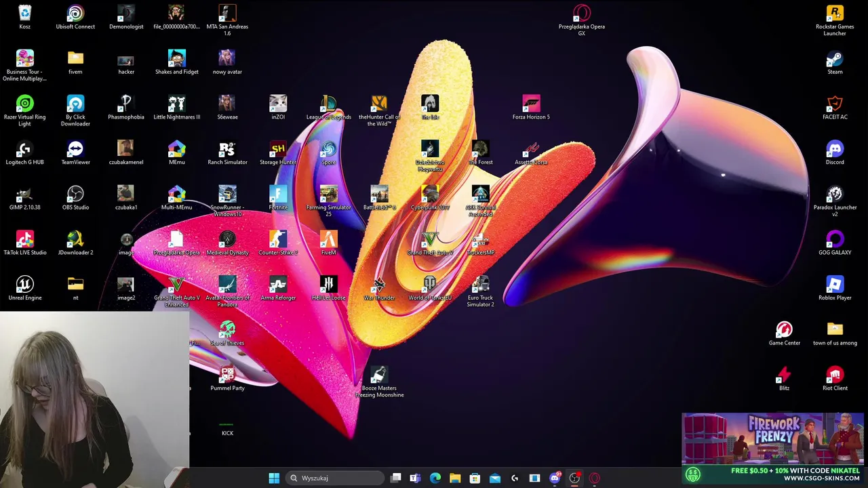Click the Firework Frenzy CSGO-Skins banner
This screenshot has width=868, height=488.
(773, 448)
